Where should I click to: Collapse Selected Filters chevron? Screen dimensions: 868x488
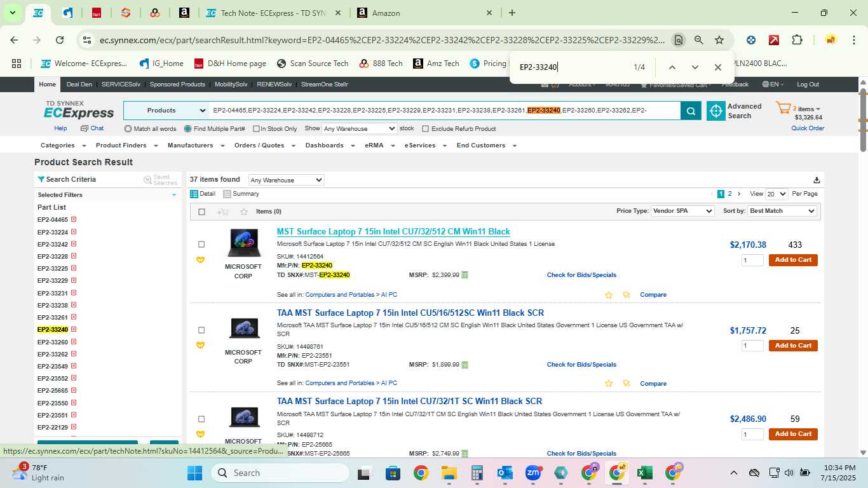point(174,195)
